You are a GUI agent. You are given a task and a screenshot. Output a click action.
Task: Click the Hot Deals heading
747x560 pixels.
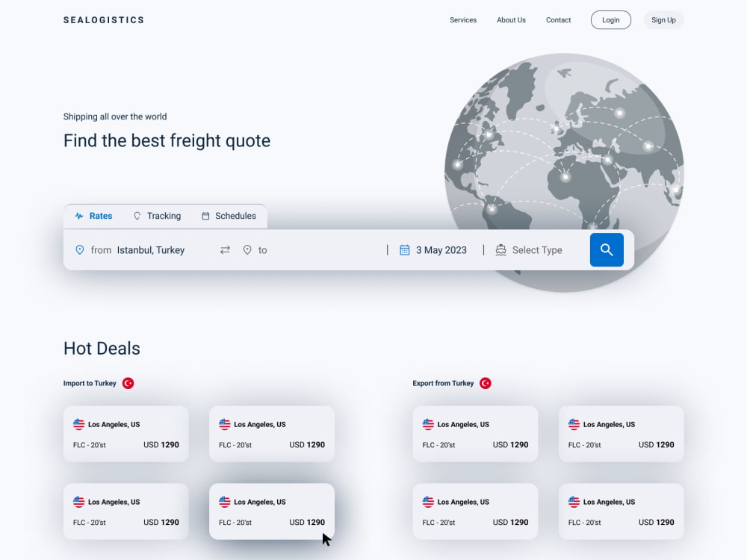coord(102,349)
